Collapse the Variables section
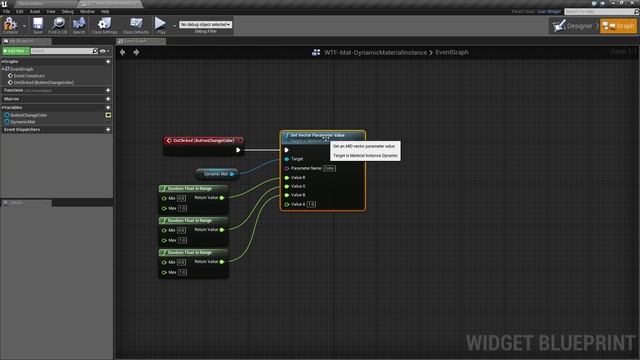 2,107
